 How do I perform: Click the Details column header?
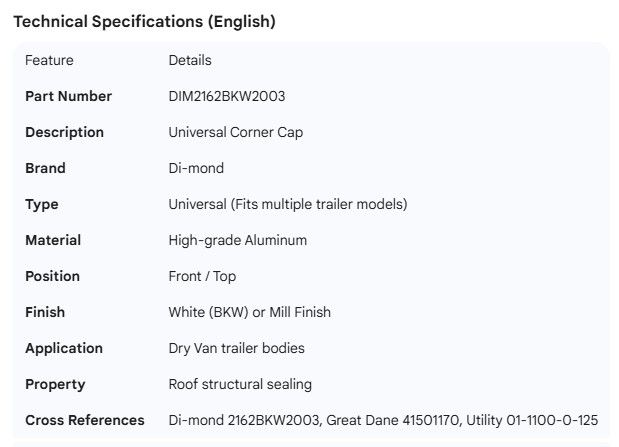point(190,60)
